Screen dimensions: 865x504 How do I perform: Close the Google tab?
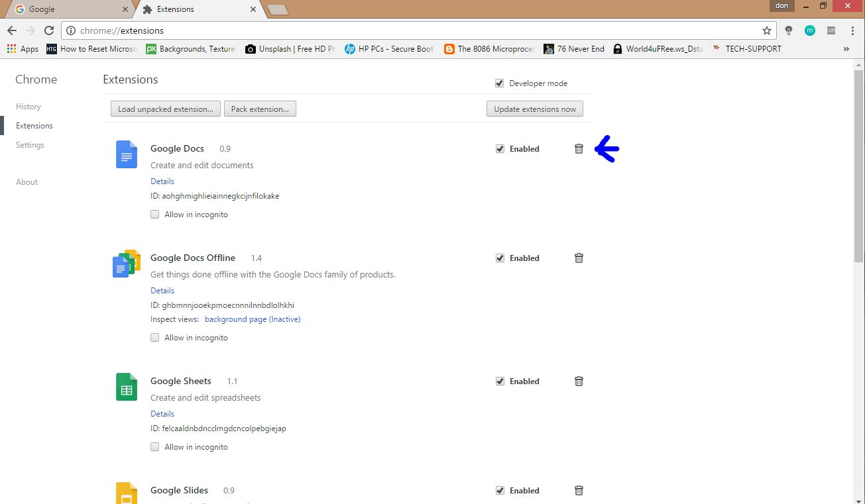(x=125, y=10)
